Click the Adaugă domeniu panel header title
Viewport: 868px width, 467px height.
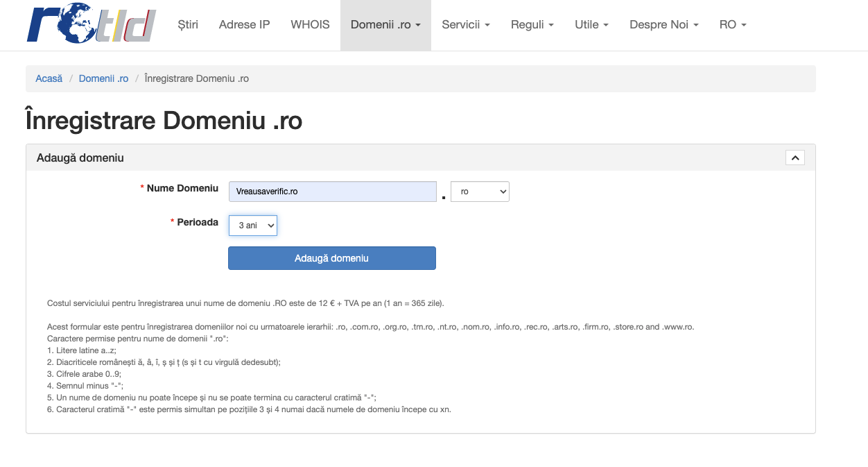(80, 158)
